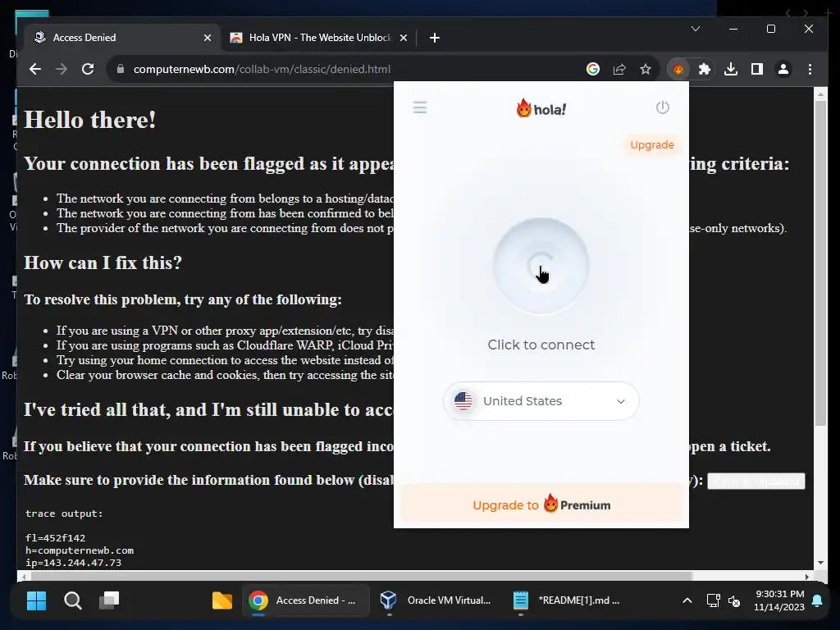Click the 'Click to connect' label
The image size is (840, 630).
(x=541, y=345)
